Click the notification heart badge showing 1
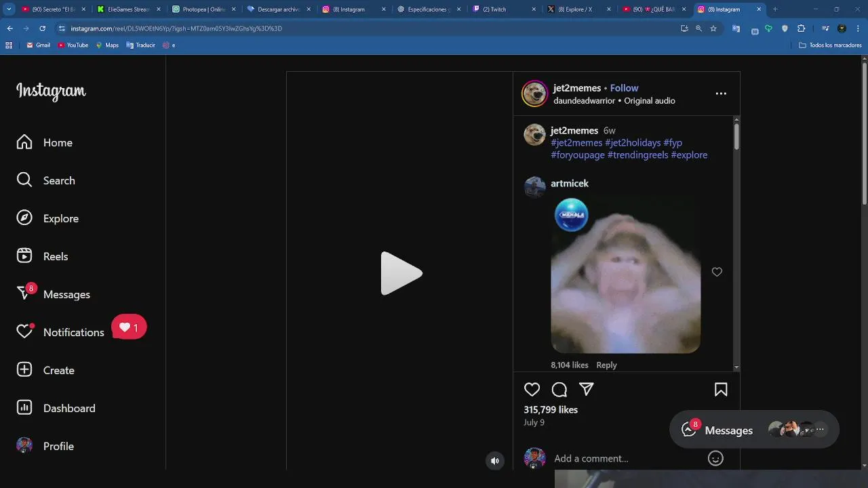The image size is (868, 488). (129, 327)
